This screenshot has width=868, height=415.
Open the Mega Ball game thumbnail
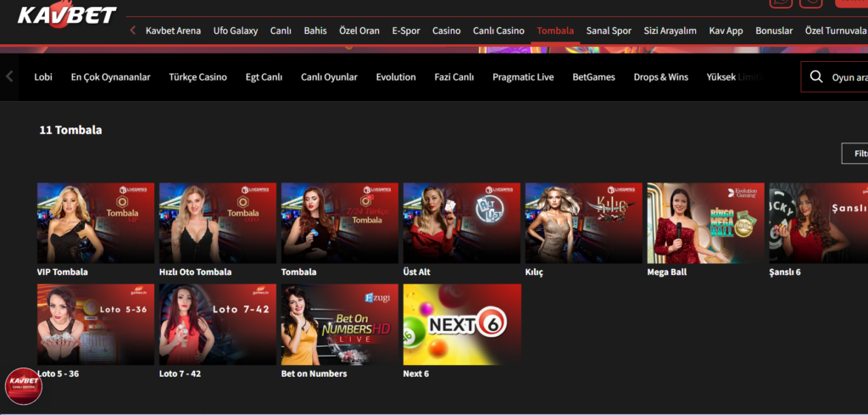(x=705, y=223)
